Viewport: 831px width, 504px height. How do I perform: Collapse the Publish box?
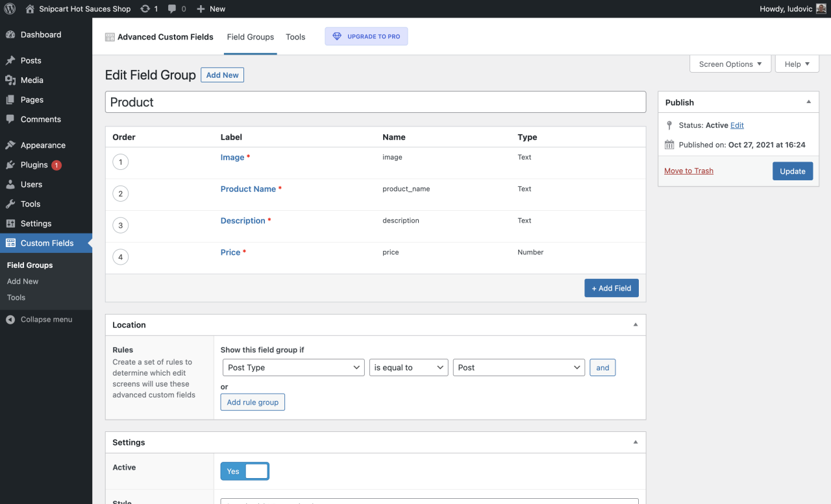coord(808,102)
